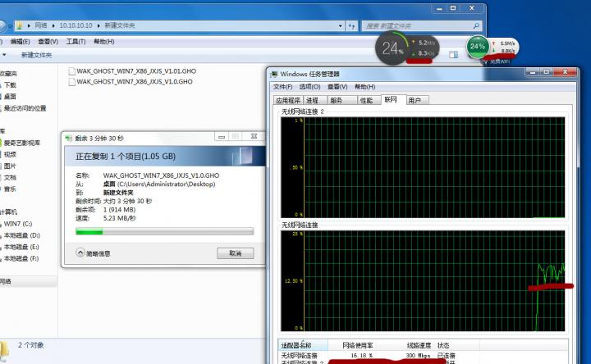The width and height of the screenshot is (591, 364).
Task: Open Task Manager's 帮助(H) menu
Action: coord(364,87)
